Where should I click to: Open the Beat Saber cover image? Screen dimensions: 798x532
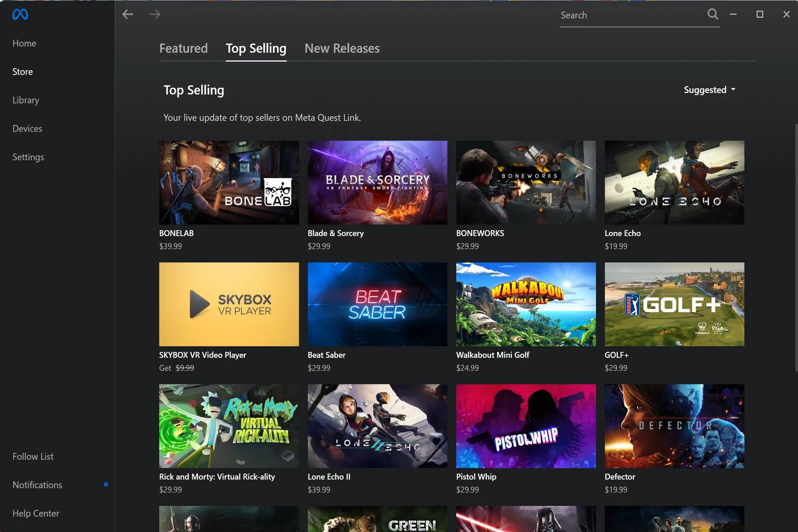click(x=377, y=304)
